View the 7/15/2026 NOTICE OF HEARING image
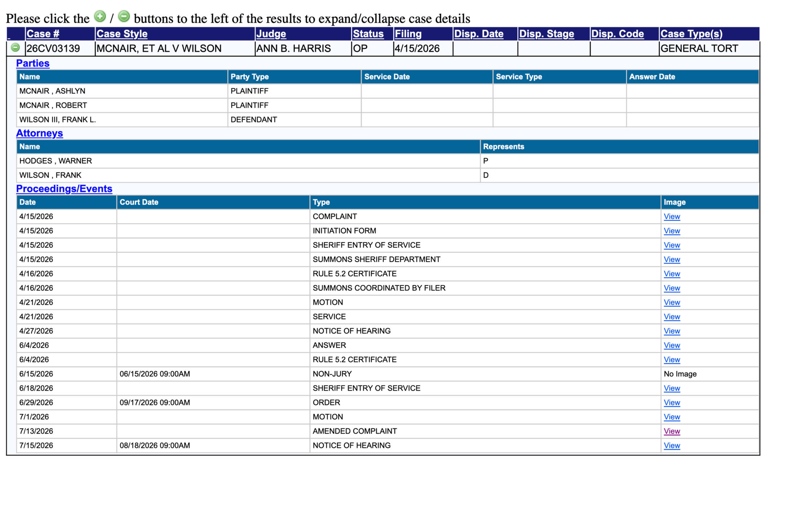Screen dimensions: 800x532 (x=672, y=445)
